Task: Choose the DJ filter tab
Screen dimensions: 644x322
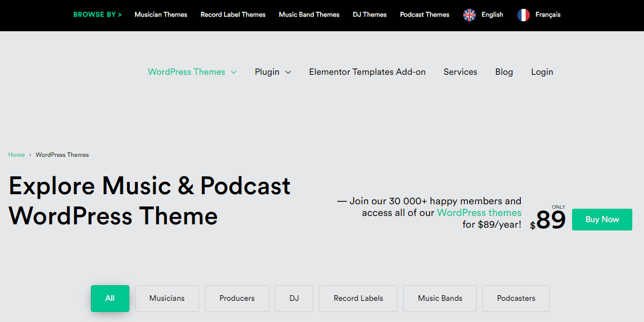Action: (294, 299)
